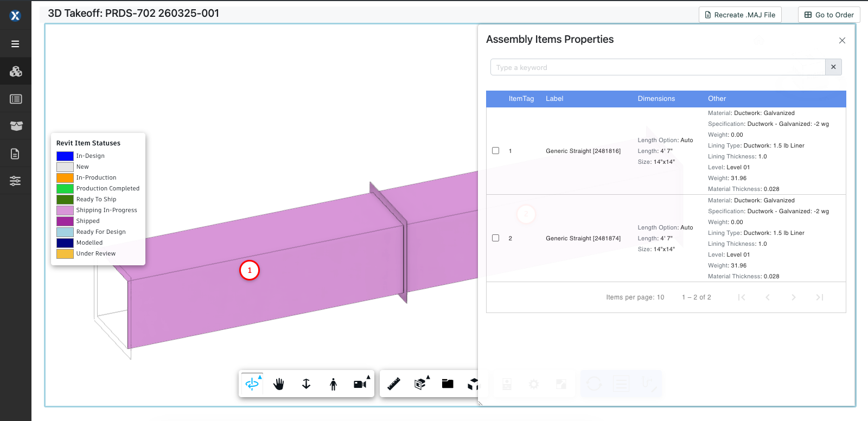Viewport: 868px width, 421px height.
Task: Select the vertical Zoom arrows tool
Action: tap(306, 384)
